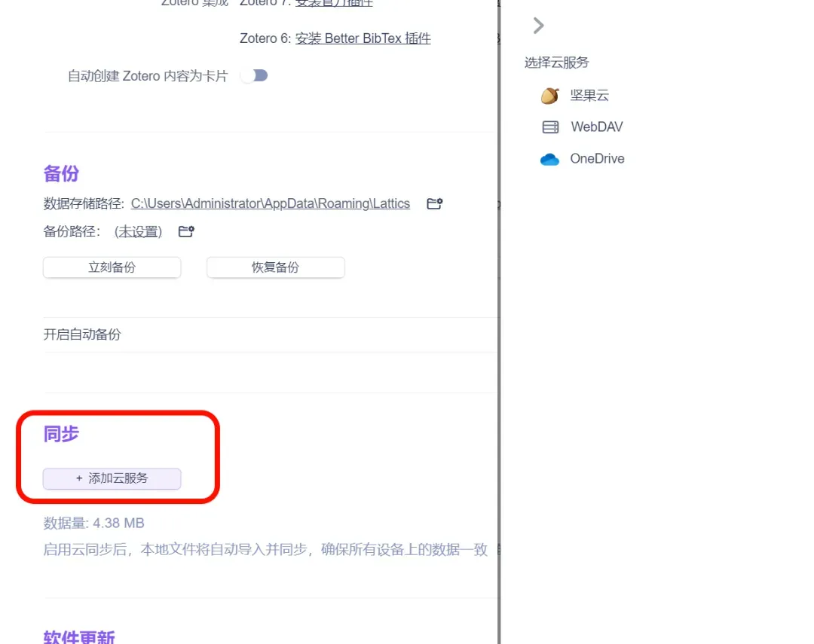
Task: Click the unset backup path (未设置) link
Action: click(138, 231)
